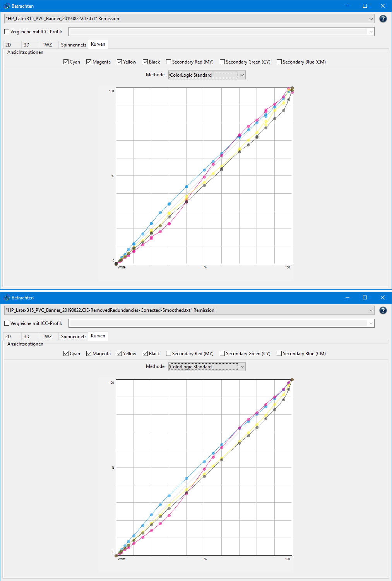Click the app icon in the bottom title bar
Screen dimensions: 392x581
[x=7, y=298]
